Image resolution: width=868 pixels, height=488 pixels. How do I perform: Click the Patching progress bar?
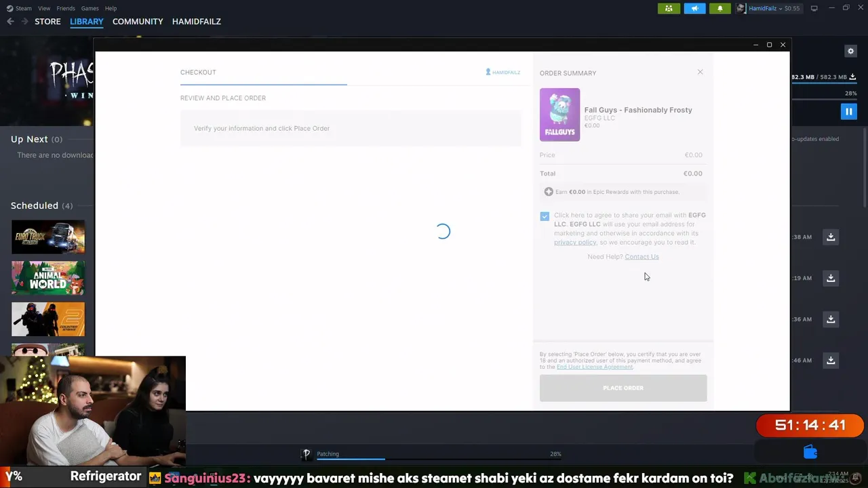pos(439,460)
